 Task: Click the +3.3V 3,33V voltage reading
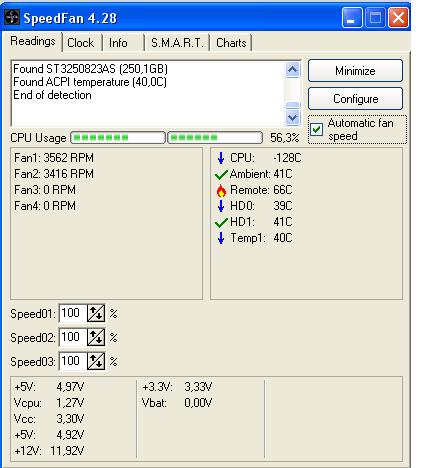click(177, 387)
